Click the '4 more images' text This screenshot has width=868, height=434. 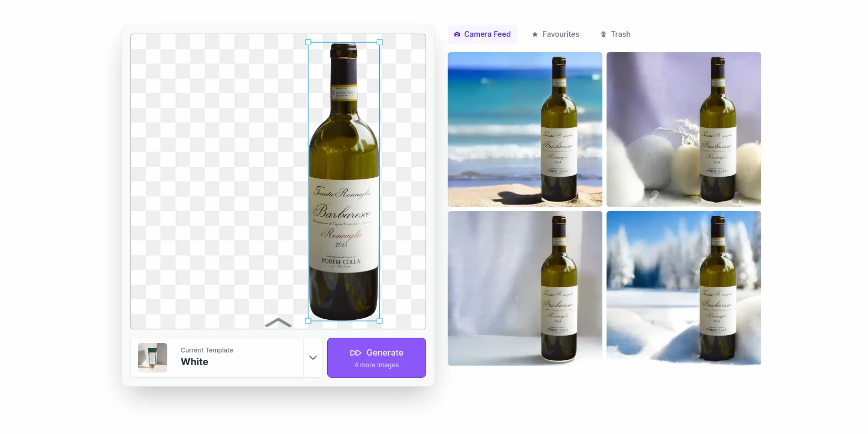[x=377, y=365]
